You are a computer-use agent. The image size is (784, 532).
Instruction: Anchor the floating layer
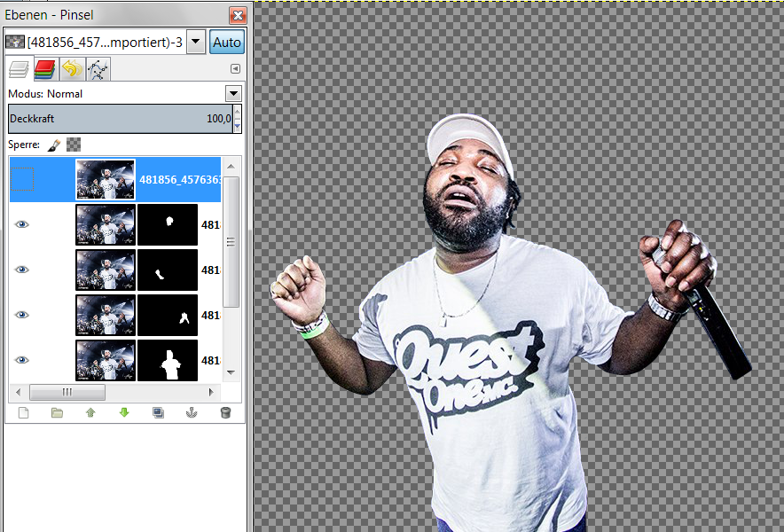(x=192, y=413)
